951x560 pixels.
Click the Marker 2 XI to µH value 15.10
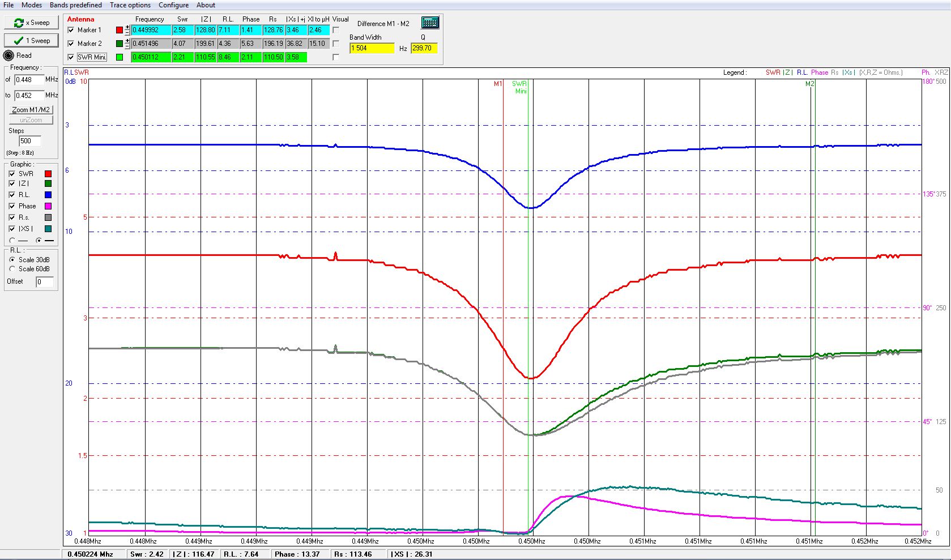coord(319,44)
